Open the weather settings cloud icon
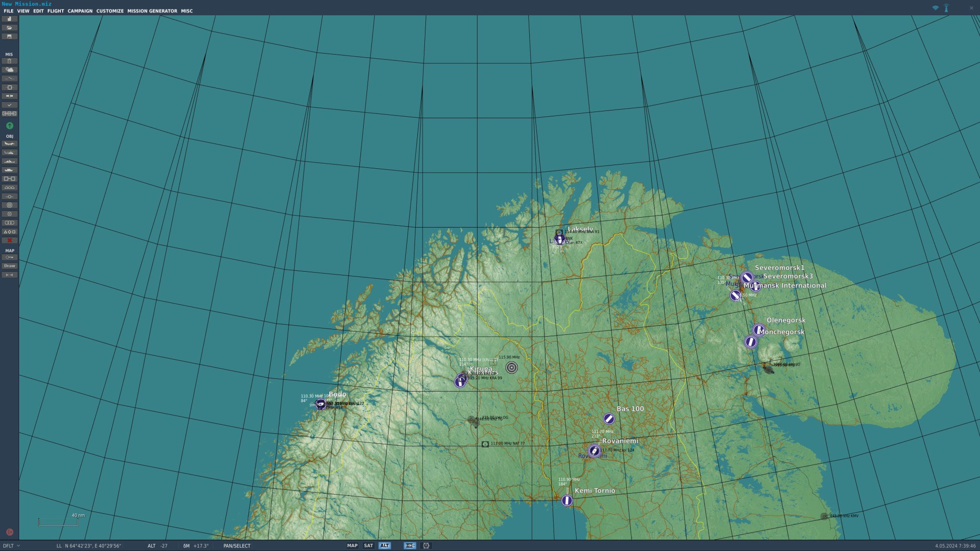This screenshot has height=551, width=980. (x=10, y=69)
